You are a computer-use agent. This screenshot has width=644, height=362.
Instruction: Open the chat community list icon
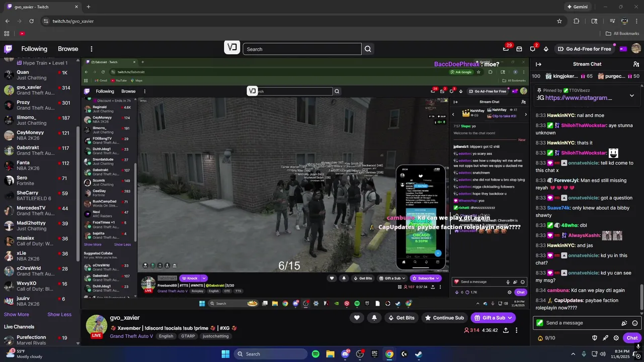click(x=636, y=64)
